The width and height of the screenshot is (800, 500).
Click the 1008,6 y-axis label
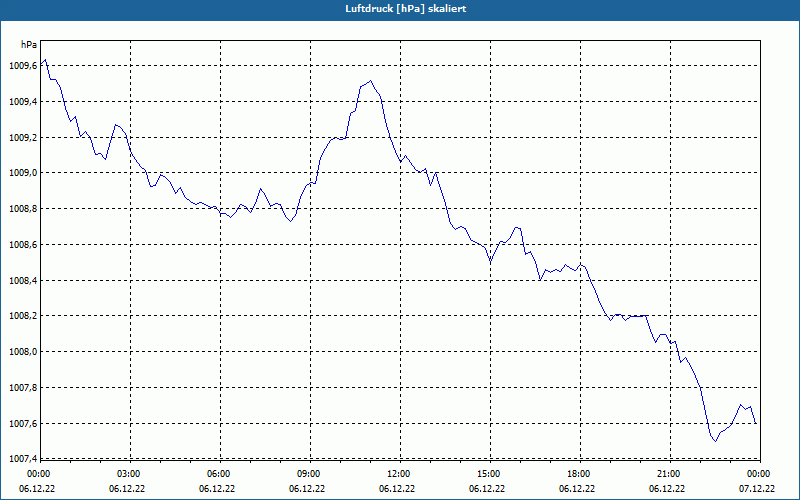(23, 245)
